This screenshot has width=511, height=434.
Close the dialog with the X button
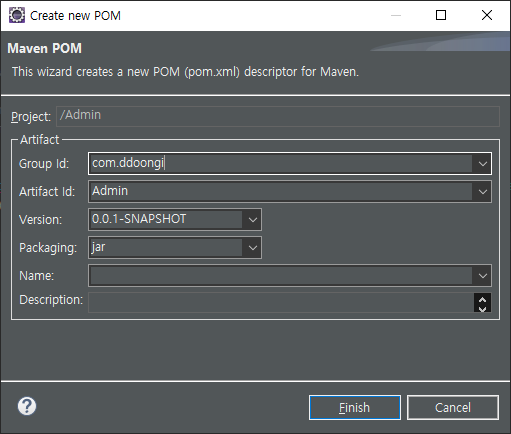487,15
